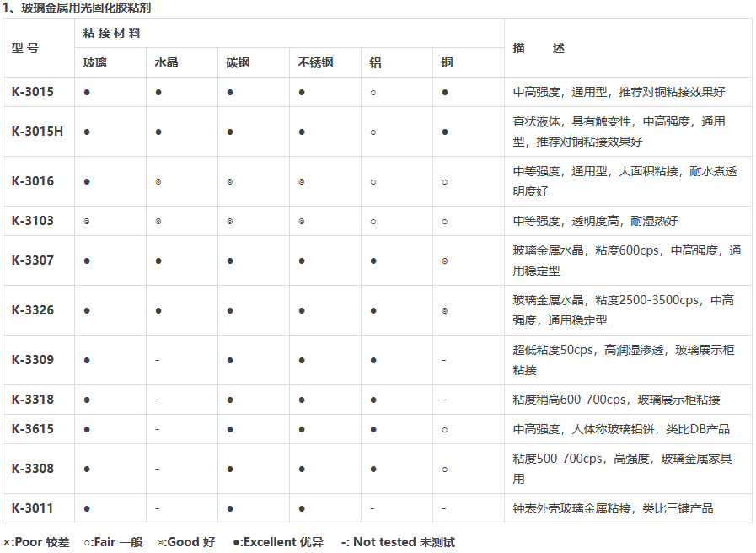Click K-3015 aluminum fair rating circle
756x553 pixels.
pos(373,93)
